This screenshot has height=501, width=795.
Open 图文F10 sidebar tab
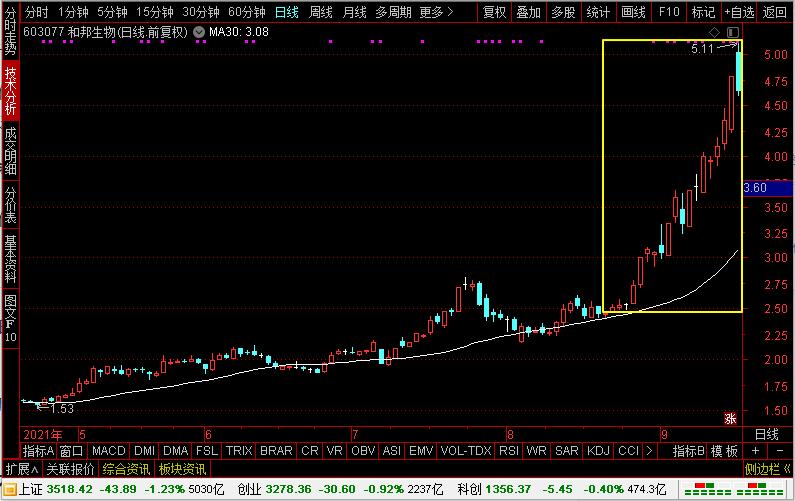click(10, 319)
